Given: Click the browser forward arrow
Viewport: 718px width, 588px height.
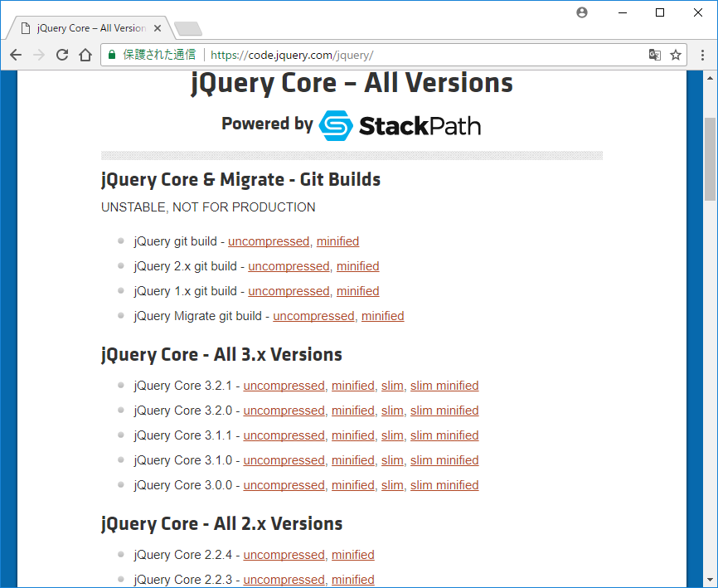Looking at the screenshot, I should click(39, 55).
